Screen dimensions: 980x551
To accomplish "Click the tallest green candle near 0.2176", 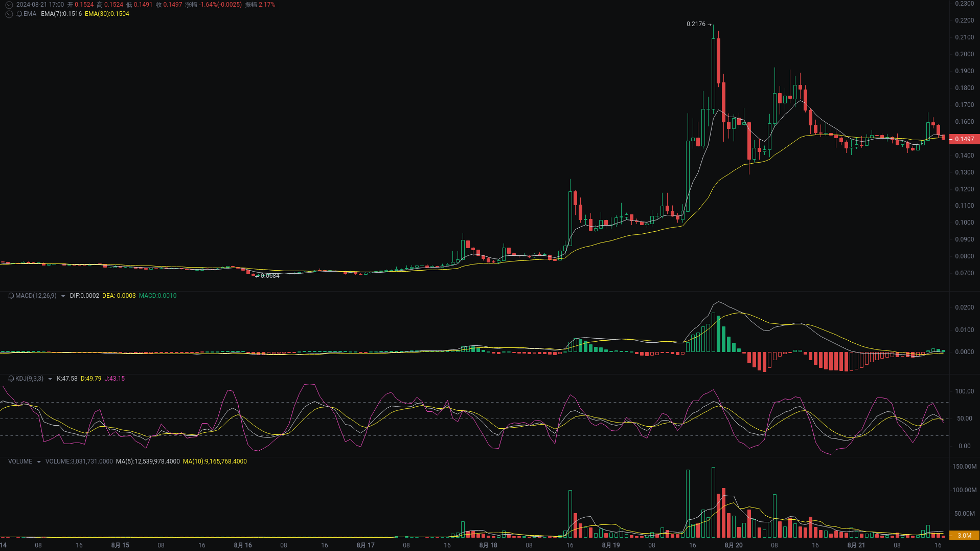I will click(x=713, y=73).
